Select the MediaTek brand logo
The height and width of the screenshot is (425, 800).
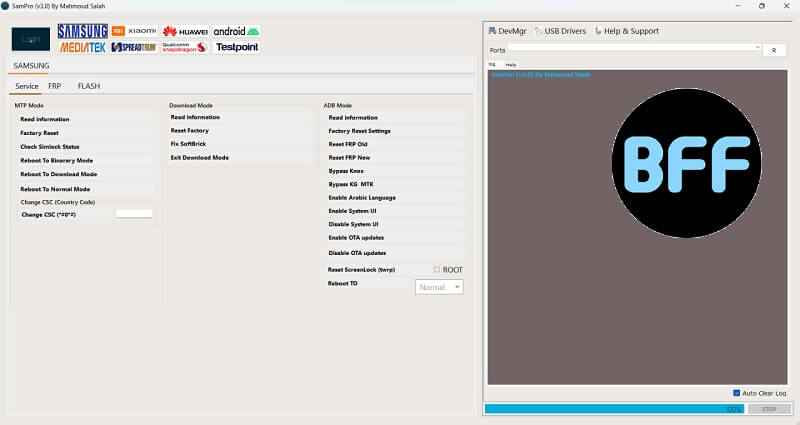[83, 47]
